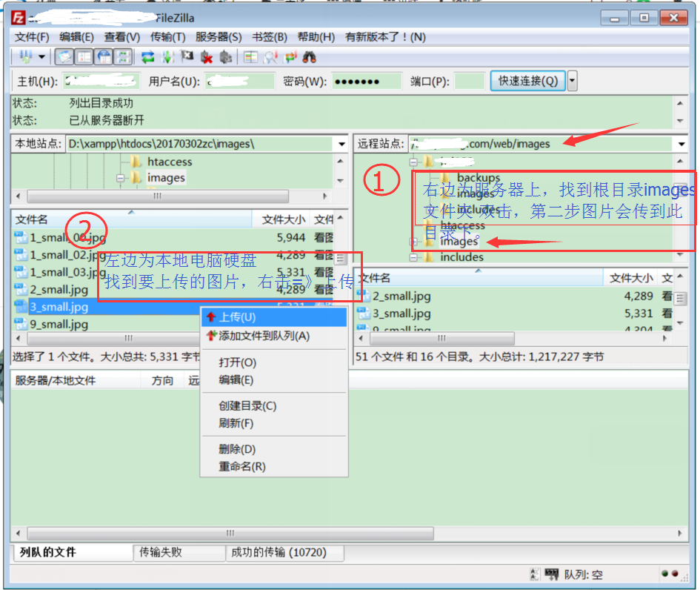The height and width of the screenshot is (590, 700).
Task: Choose 上传(U) from the context menu
Action: [x=237, y=317]
